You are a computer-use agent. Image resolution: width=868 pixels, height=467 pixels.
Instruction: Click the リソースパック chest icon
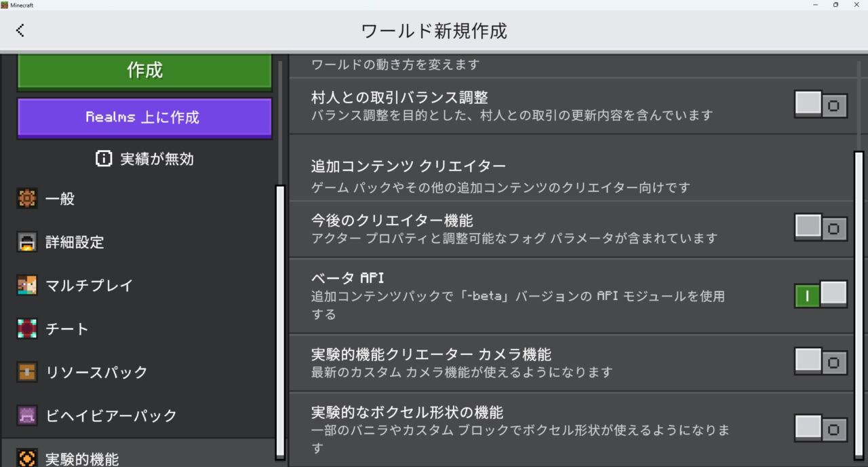click(27, 373)
